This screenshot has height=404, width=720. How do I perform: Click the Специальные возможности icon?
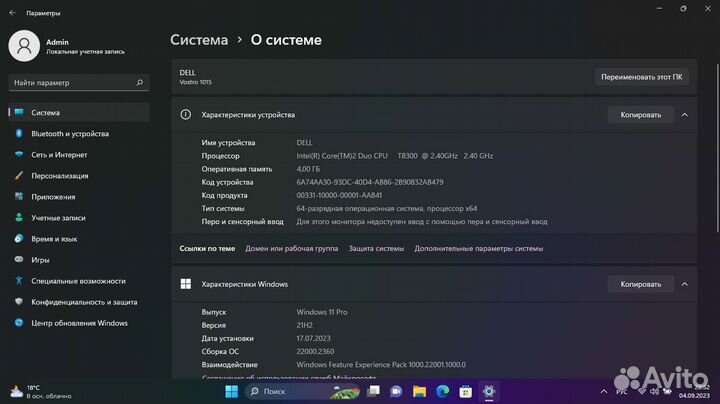pos(19,281)
